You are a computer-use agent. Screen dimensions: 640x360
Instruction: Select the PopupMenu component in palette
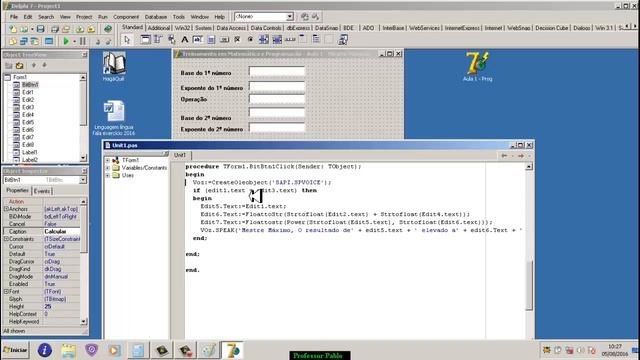click(x=171, y=40)
